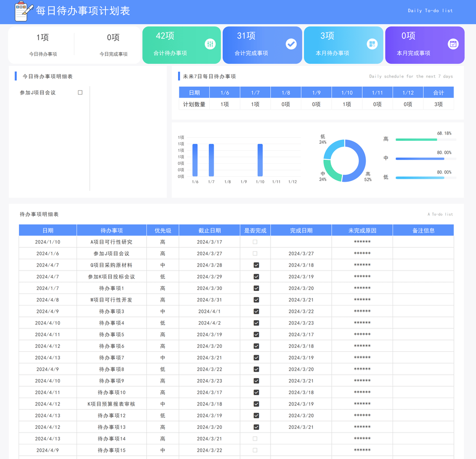Screen dimensions: 476x459
Task: Uncheck the completion box for Q项目采购原材料
Action: tap(256, 265)
